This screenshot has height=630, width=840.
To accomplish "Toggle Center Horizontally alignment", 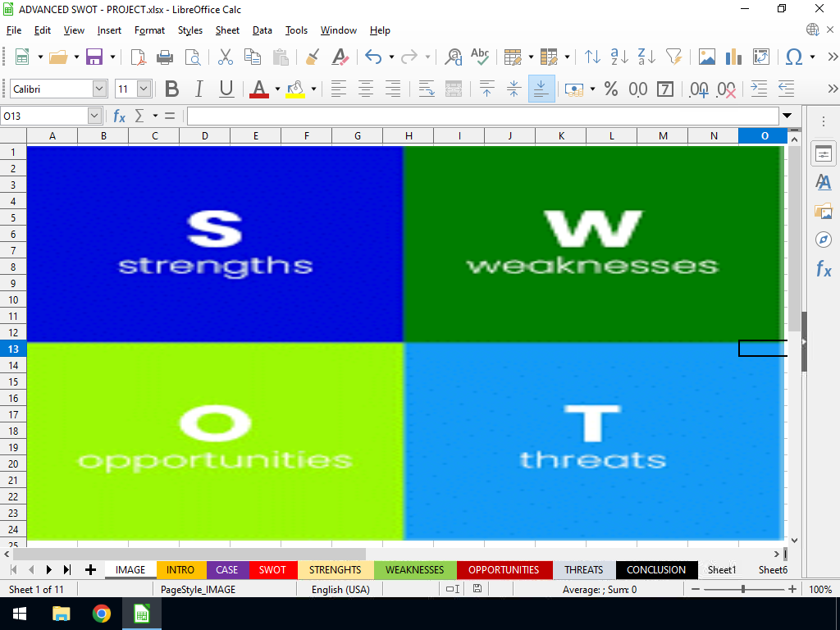I will (366, 89).
